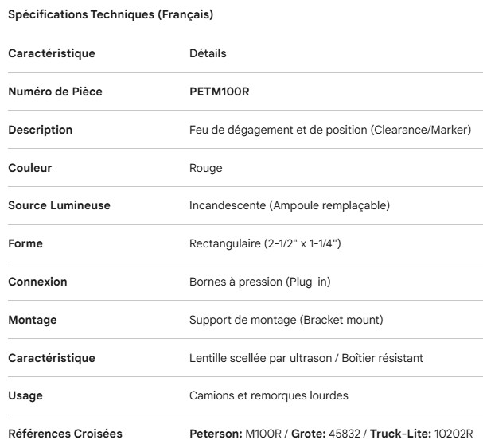The height and width of the screenshot is (448, 483).
Task: Click the "Incandescente (Ampoule remplaçable)" value
Action: pyautogui.click(x=289, y=205)
